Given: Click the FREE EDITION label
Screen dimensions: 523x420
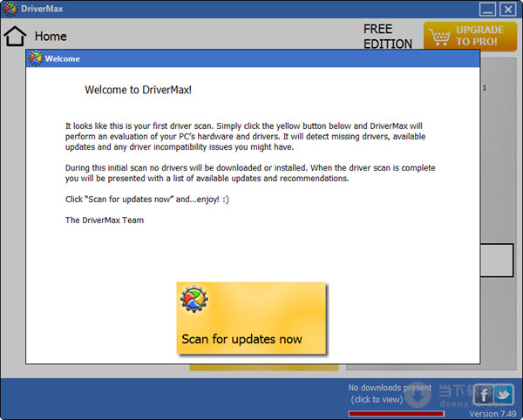Looking at the screenshot, I should [388, 37].
